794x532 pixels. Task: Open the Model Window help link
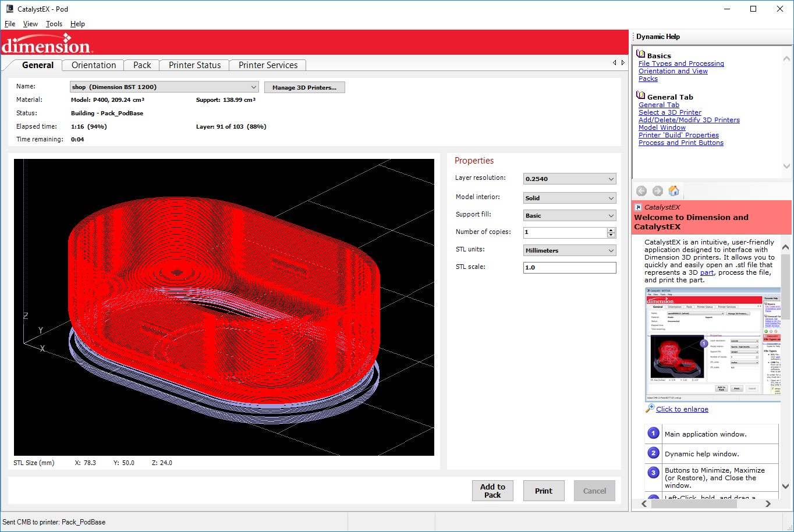click(x=662, y=127)
